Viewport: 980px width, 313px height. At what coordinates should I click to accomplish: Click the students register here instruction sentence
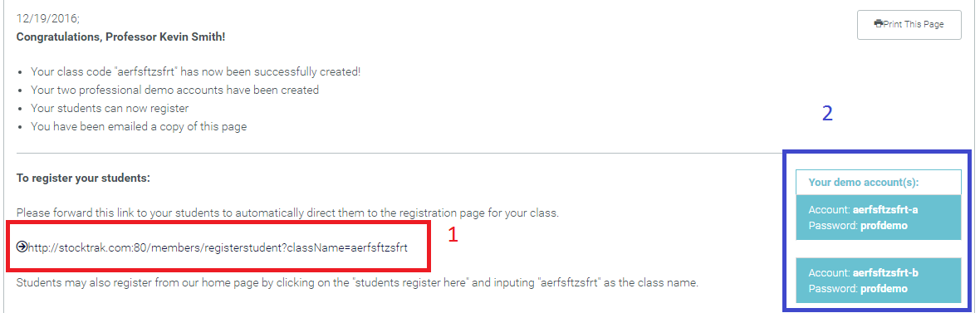(357, 283)
